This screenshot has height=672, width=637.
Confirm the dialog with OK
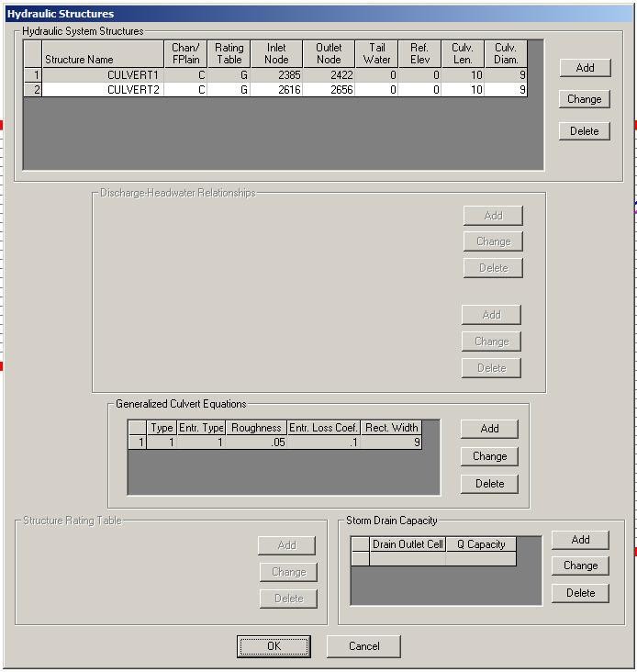tap(274, 646)
